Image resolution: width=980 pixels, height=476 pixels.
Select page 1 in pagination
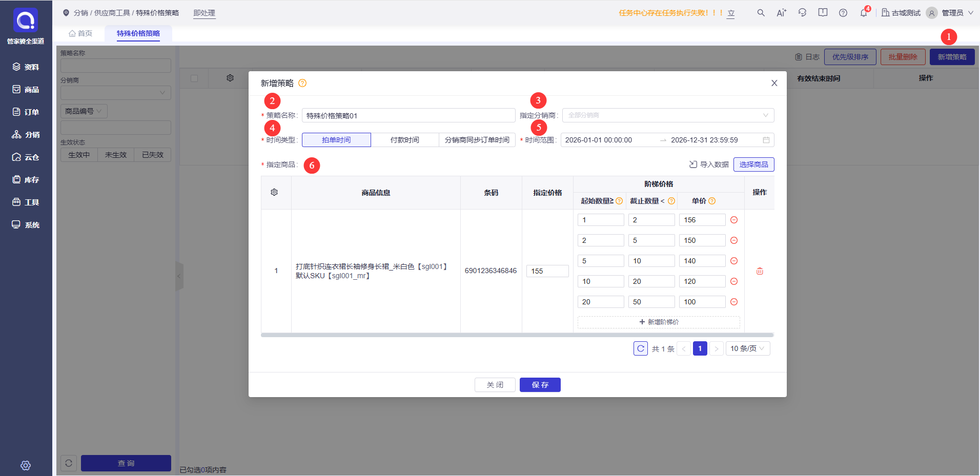pos(700,348)
